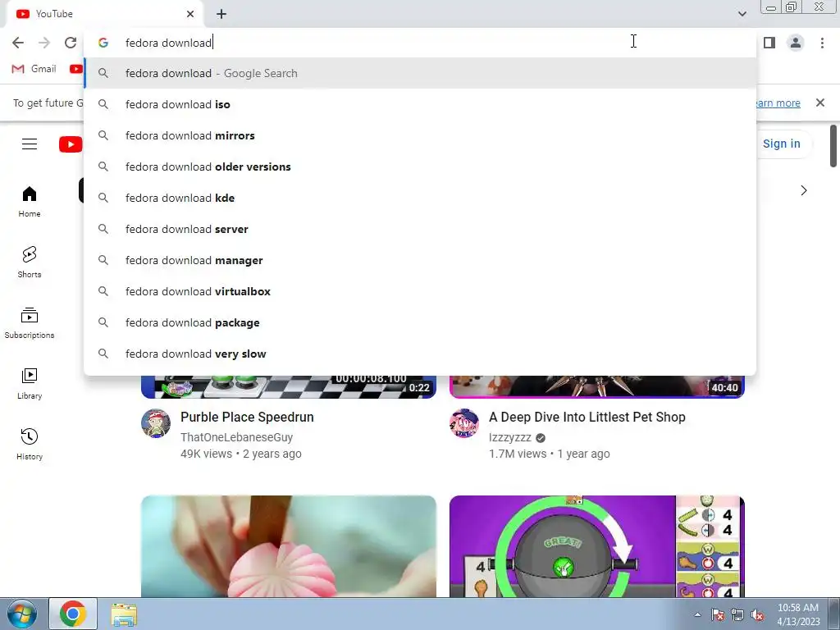
Task: Open the 'Learn more' link in info bar
Action: [x=778, y=103]
